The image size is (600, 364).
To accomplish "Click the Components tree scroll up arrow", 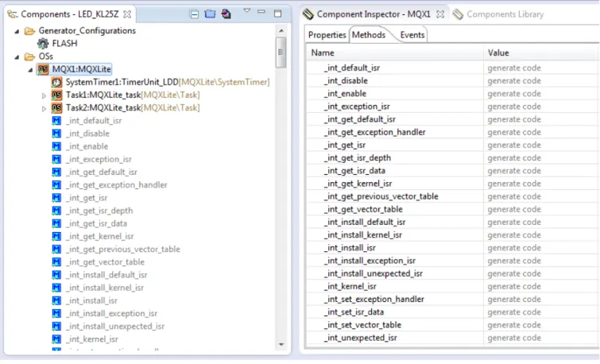I will tap(281, 31).
